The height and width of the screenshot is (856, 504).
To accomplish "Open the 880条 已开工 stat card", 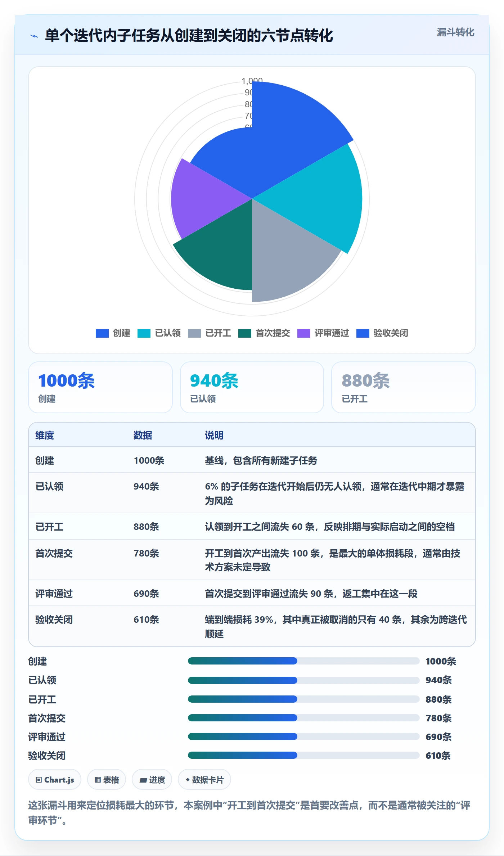I will tap(404, 387).
